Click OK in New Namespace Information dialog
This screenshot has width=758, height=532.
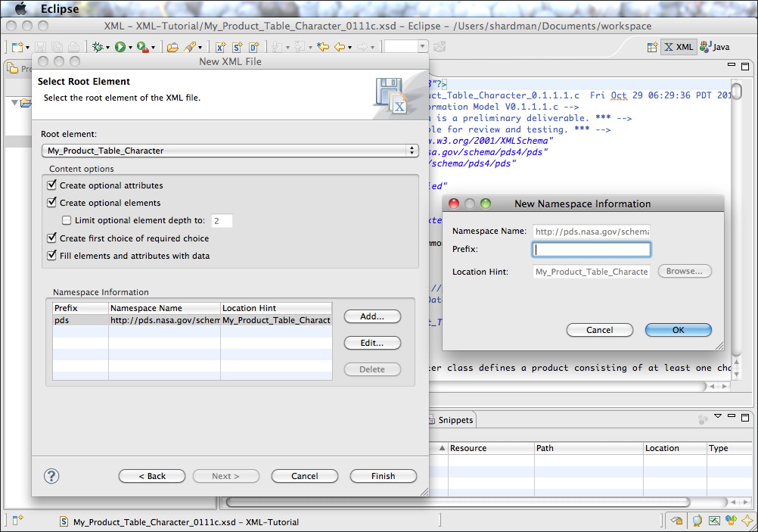point(679,330)
